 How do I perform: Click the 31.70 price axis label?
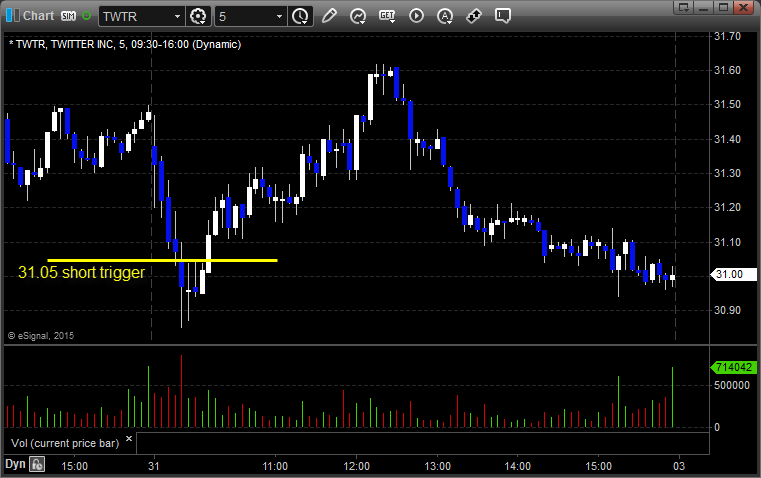pos(728,36)
